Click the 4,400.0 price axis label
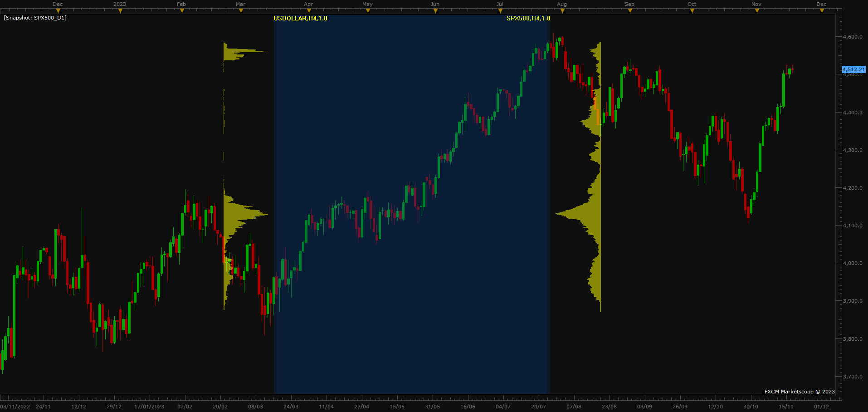 pos(853,113)
